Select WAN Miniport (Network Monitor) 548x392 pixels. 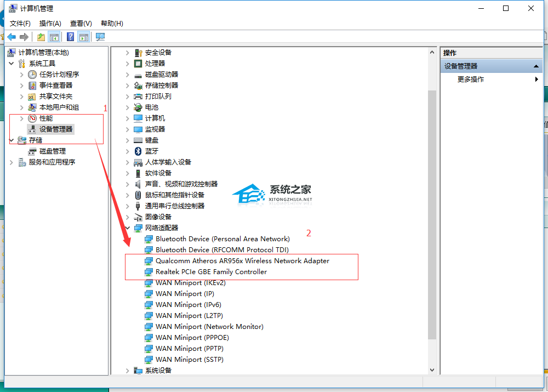209,327
